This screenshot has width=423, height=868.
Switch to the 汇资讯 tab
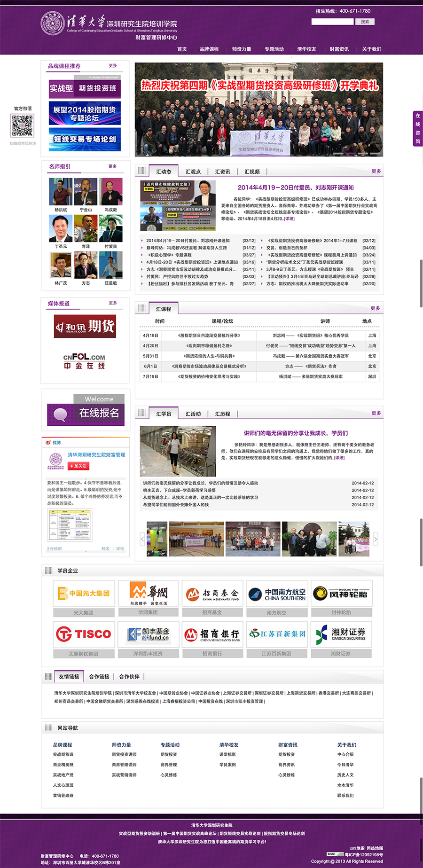(223, 172)
